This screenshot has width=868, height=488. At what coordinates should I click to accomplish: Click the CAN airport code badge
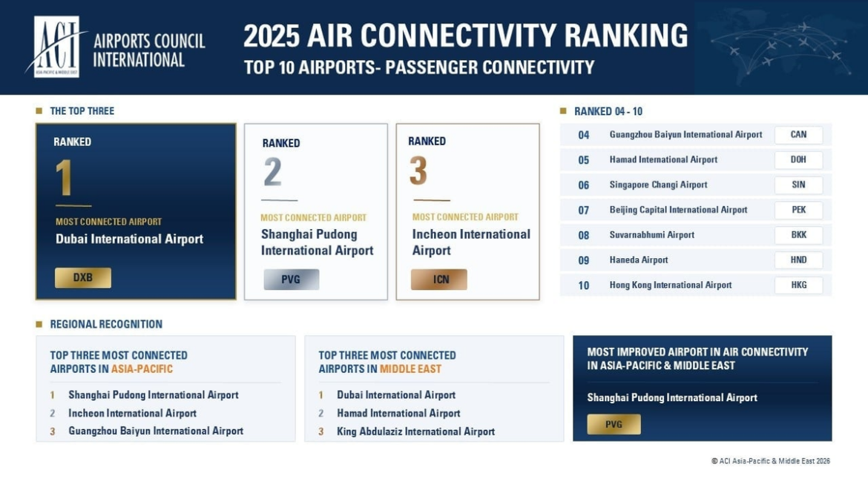[x=798, y=134]
